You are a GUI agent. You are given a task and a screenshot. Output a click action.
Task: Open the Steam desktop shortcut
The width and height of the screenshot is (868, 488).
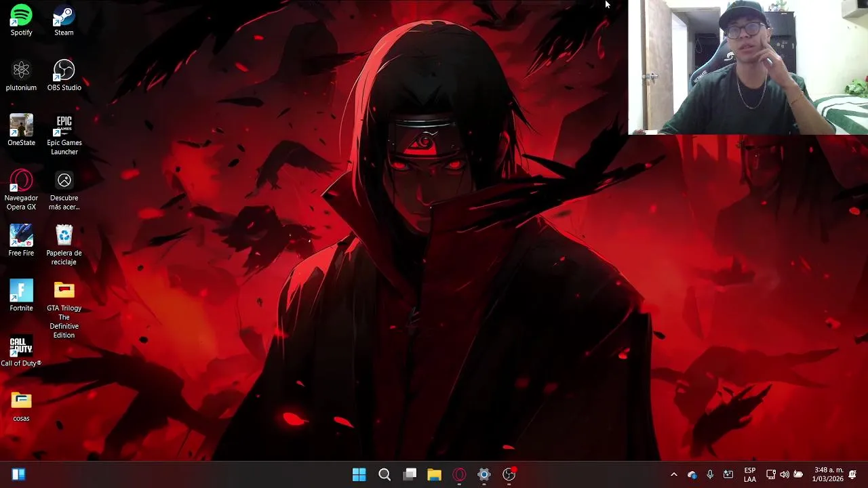click(x=64, y=20)
